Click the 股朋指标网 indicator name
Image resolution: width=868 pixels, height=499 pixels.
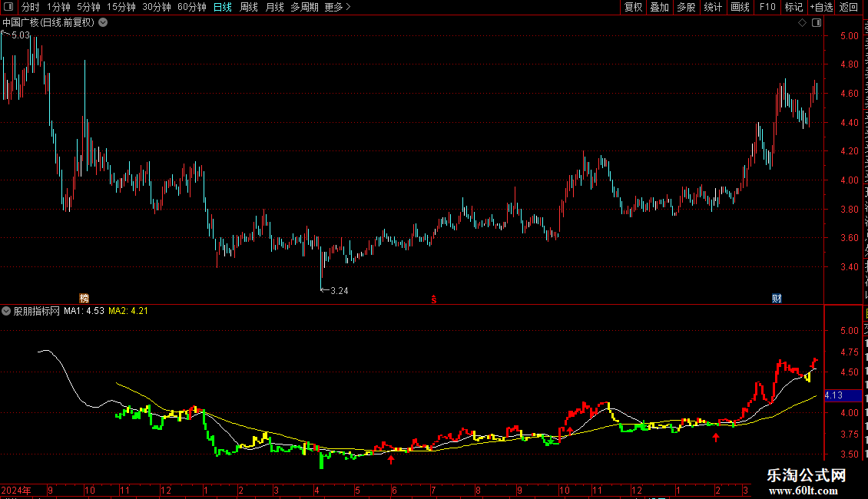(x=37, y=311)
